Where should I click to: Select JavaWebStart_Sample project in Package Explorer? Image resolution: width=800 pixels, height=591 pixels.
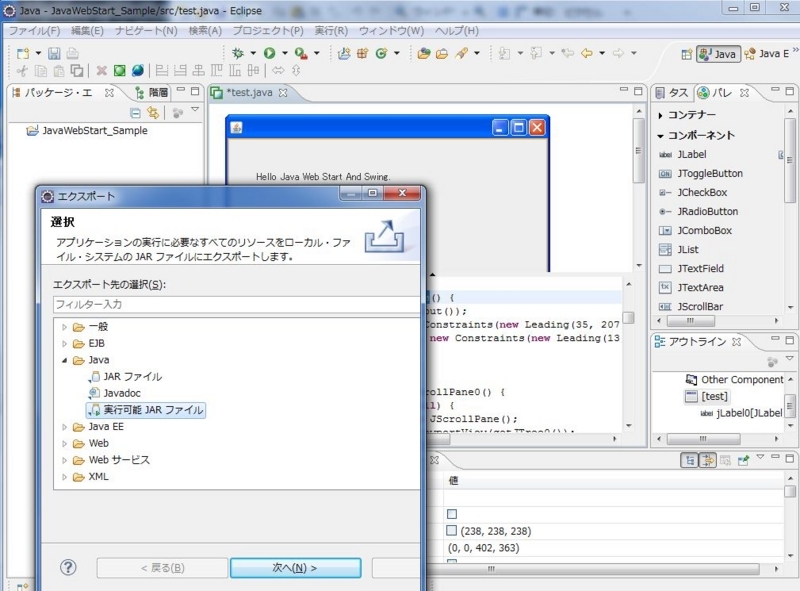coord(87,131)
